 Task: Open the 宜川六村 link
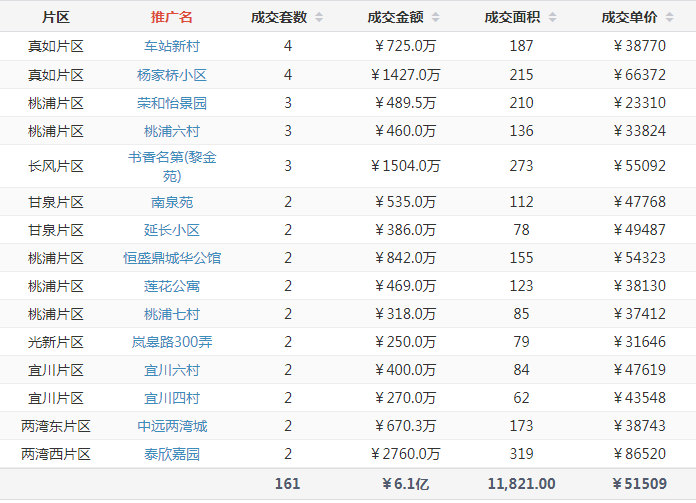[172, 370]
